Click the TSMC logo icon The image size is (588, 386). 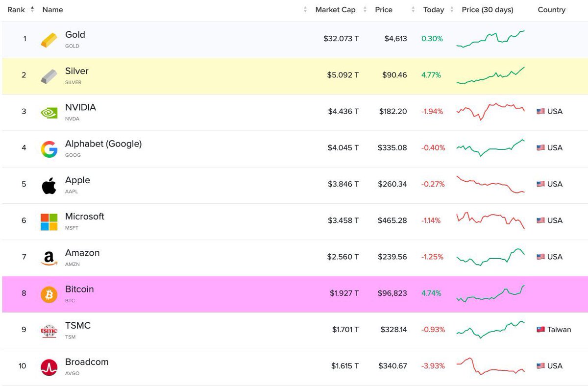49,331
